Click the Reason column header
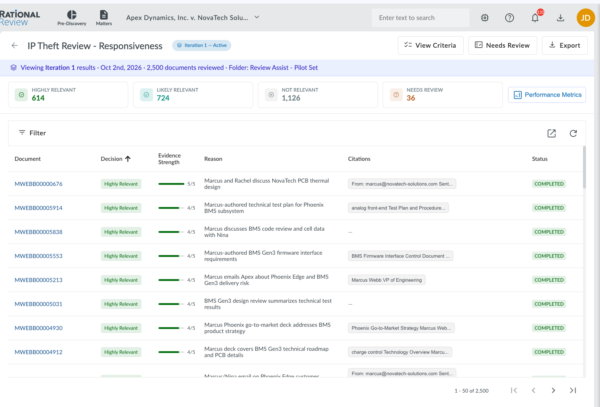The width and height of the screenshot is (600, 407). pos(213,159)
